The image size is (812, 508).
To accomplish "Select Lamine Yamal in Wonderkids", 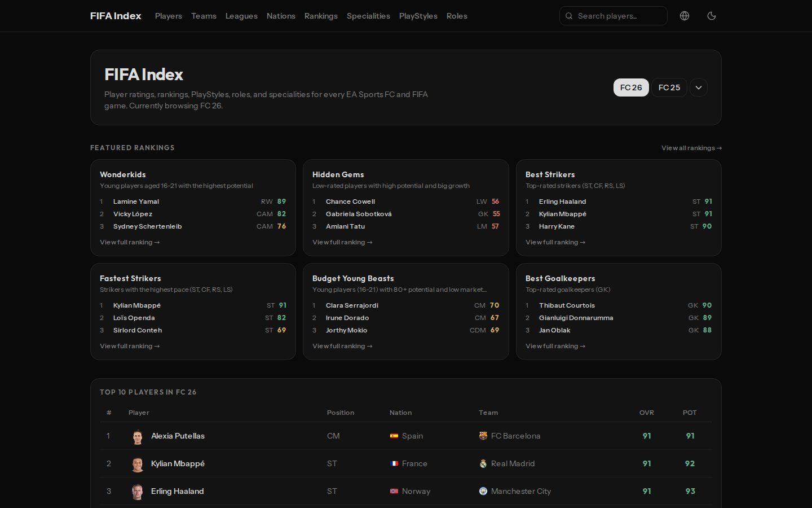I will (x=136, y=202).
